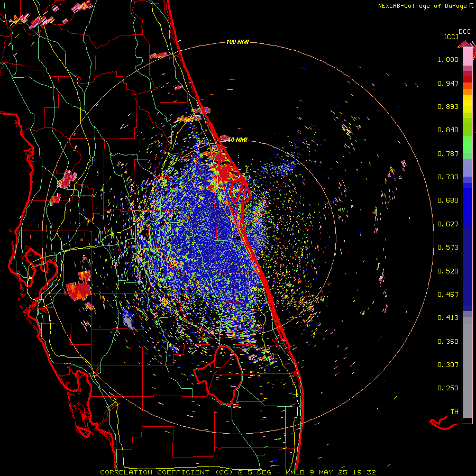476x476 pixels.
Task: Click the [CC] legend unit label
Action: coord(451,36)
